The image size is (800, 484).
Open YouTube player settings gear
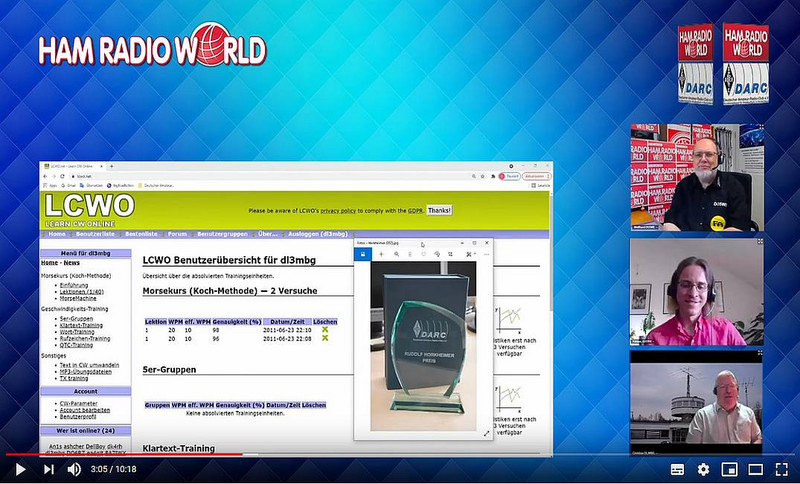703,469
